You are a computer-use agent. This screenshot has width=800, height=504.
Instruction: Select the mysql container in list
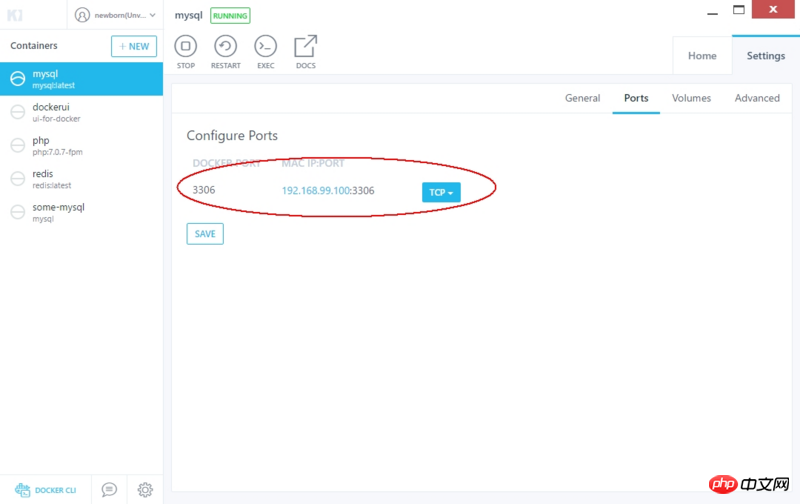click(x=82, y=79)
